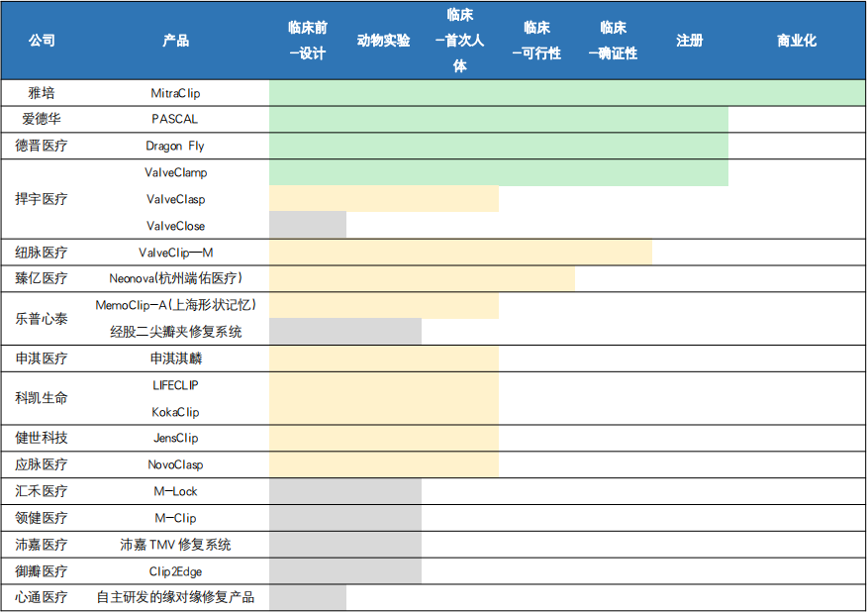This screenshot has height=613, width=868.
Task: Click the 沛嘉 TMV 修复系统 product cell
Action: coord(175,545)
